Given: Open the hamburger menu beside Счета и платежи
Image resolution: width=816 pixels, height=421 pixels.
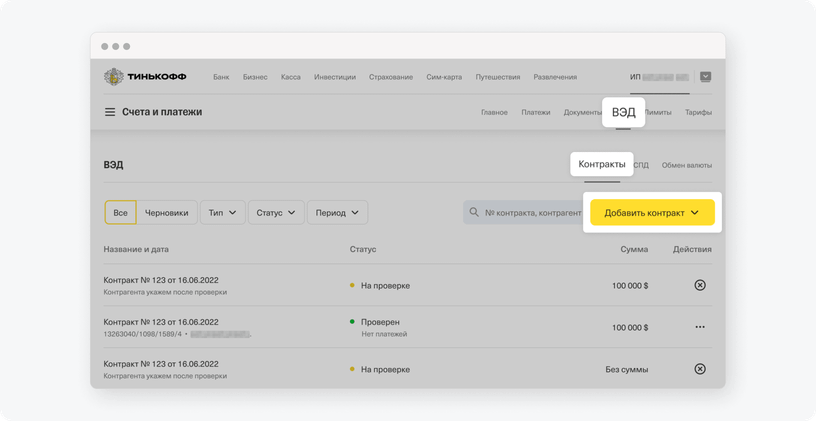Looking at the screenshot, I should coord(110,112).
